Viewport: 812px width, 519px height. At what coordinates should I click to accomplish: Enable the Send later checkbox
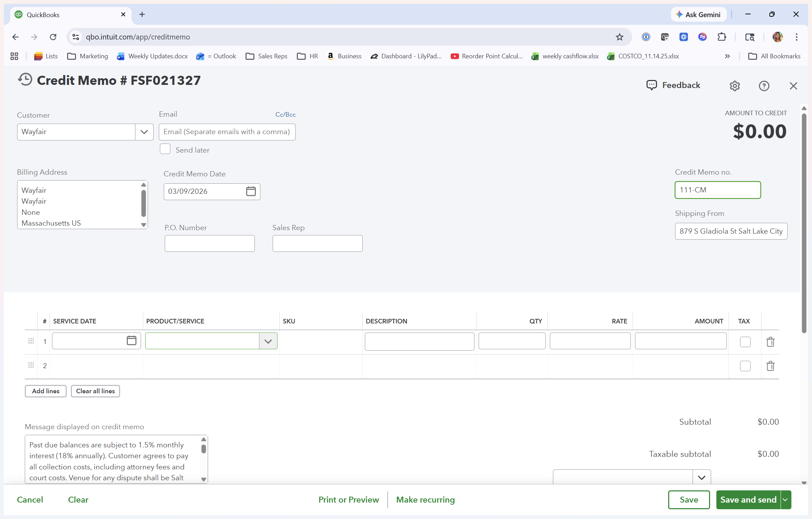165,149
